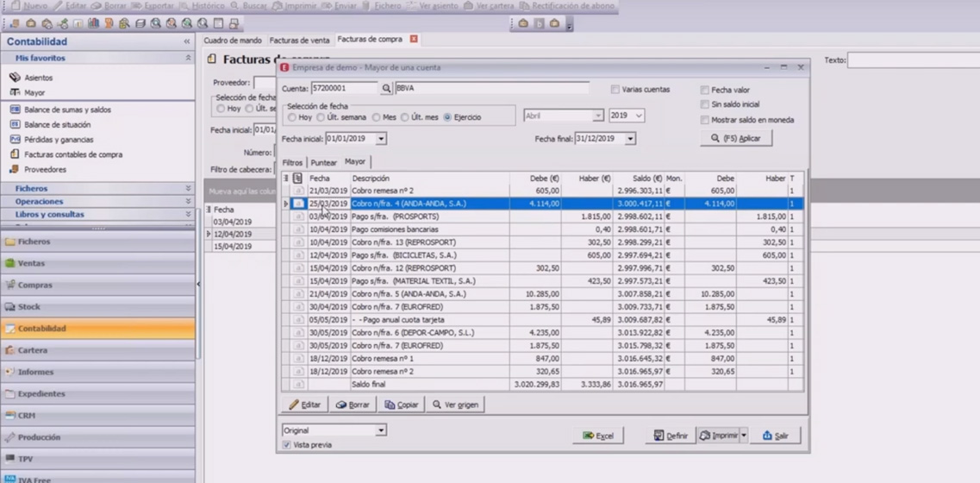Click the account search magnifier icon

pos(386,89)
